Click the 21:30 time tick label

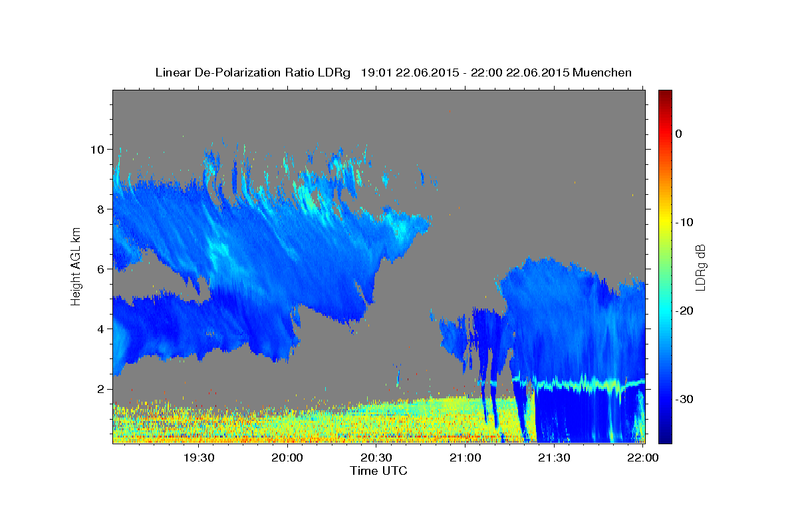point(553,458)
